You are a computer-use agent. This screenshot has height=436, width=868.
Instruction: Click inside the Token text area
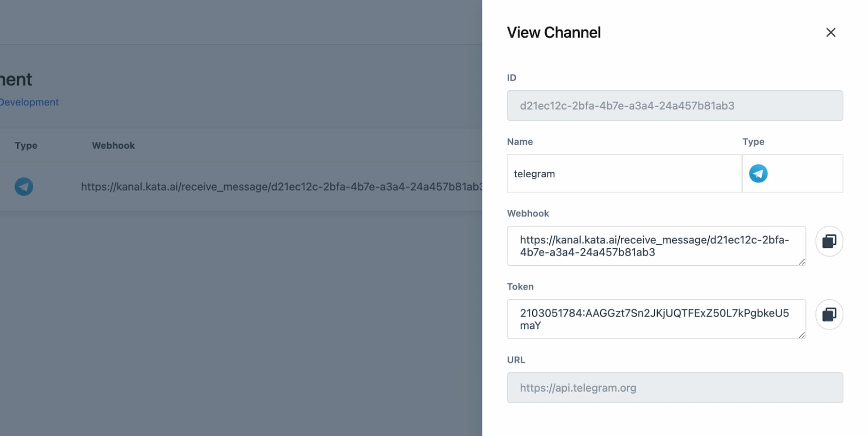[x=656, y=319]
